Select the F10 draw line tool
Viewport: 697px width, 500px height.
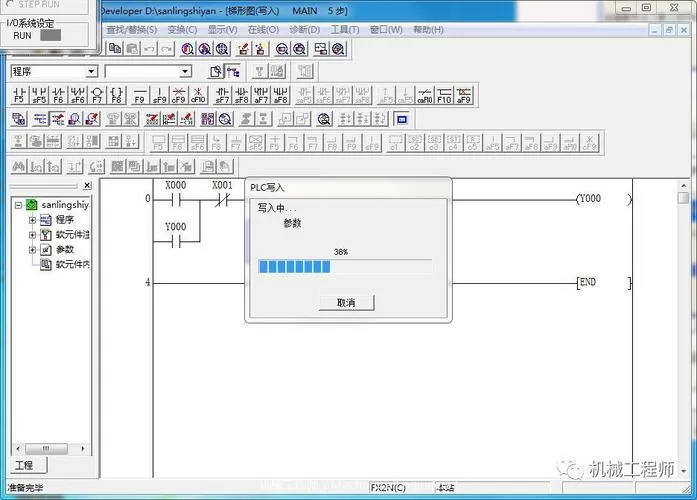click(444, 95)
